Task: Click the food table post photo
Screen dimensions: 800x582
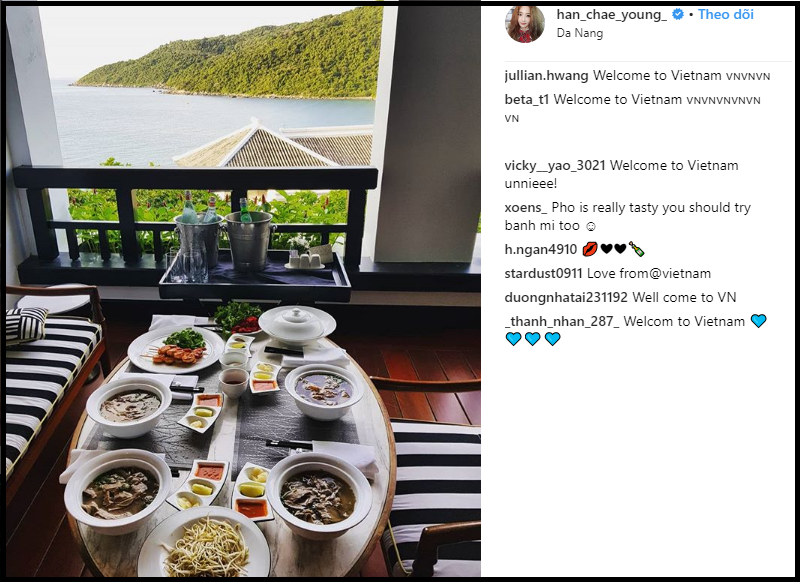Action: (243, 291)
